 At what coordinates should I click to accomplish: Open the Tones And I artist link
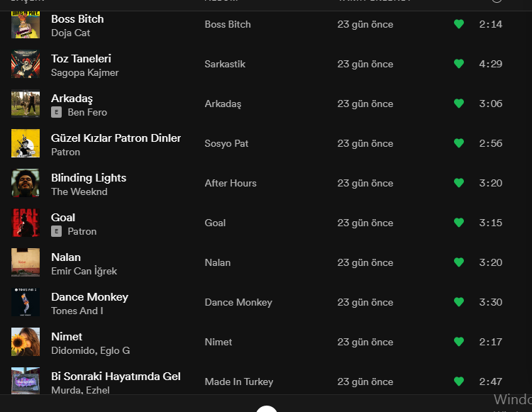coord(77,311)
